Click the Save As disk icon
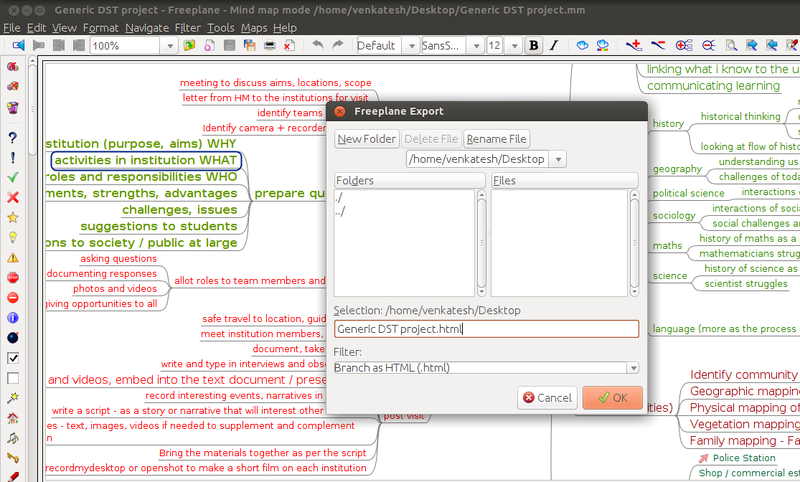Screen dimensions: 800x482 coord(249,45)
